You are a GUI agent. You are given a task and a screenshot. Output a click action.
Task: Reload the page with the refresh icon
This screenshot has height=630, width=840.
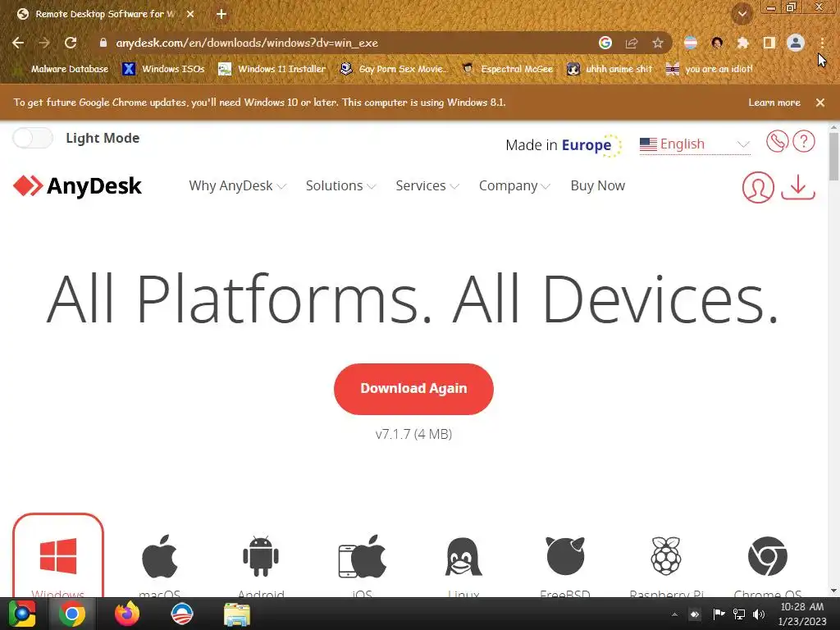point(71,43)
